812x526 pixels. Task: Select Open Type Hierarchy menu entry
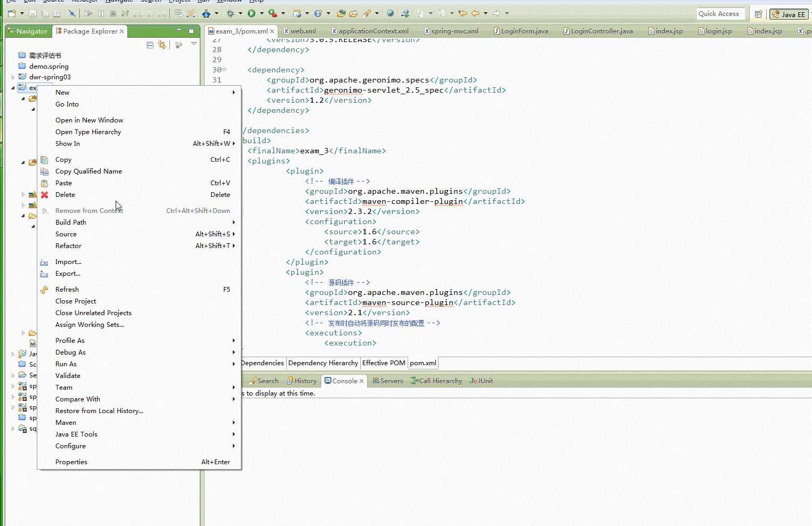[139, 132]
